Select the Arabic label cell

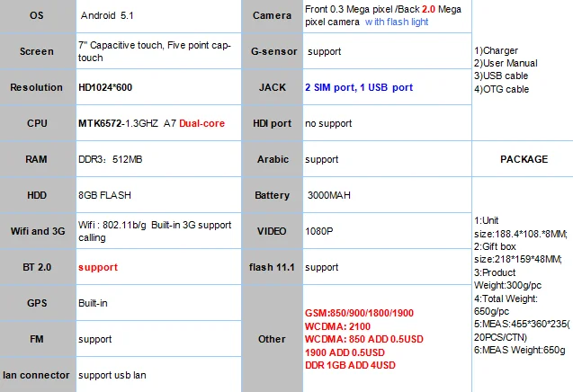273,159
